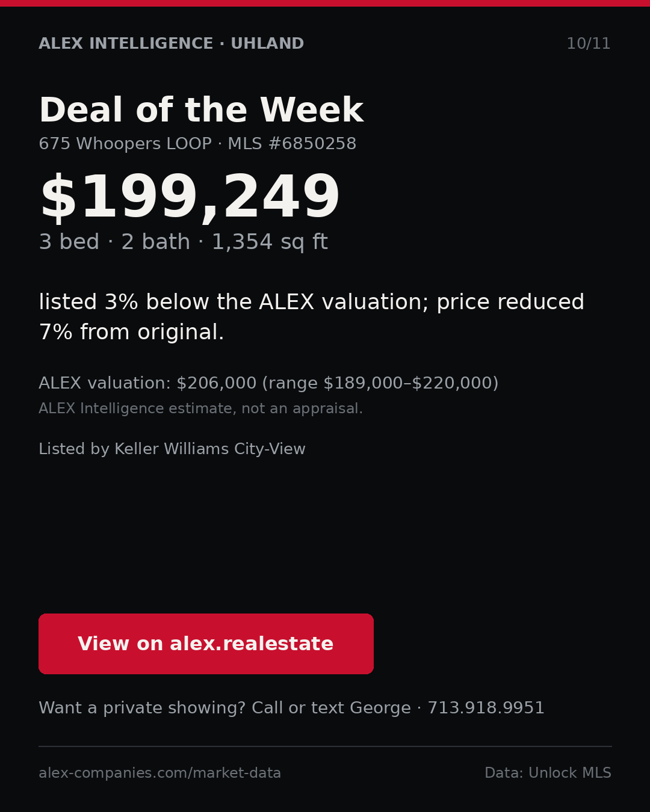Click the View on alex.realestate button

coord(206,644)
